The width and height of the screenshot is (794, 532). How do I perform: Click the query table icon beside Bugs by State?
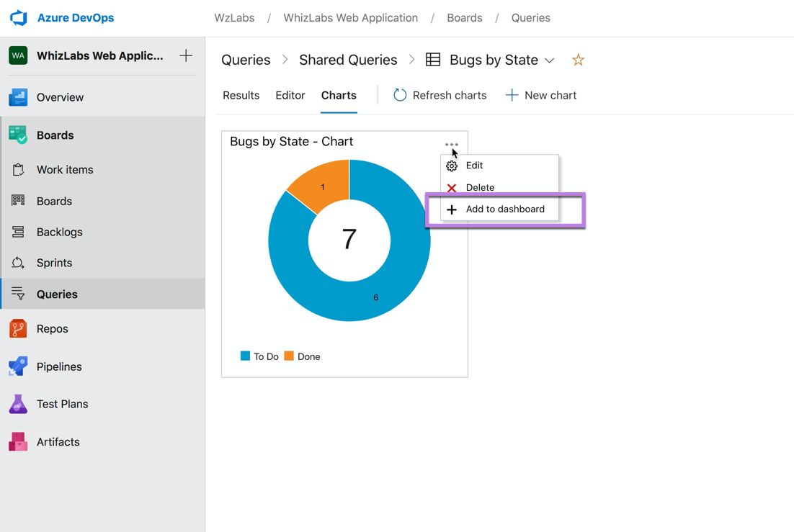[x=433, y=60]
